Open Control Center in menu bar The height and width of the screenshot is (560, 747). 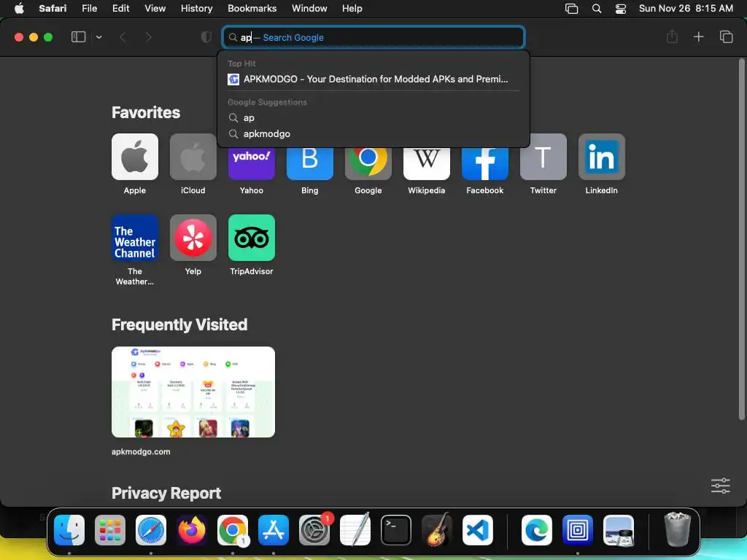[x=620, y=9]
